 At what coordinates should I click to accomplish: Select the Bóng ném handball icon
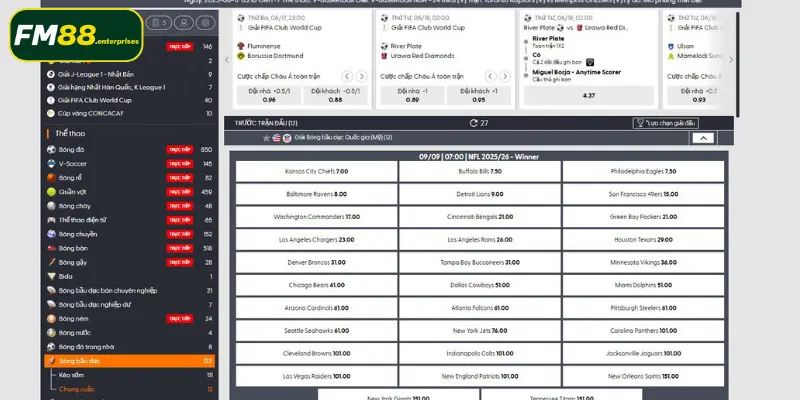[x=51, y=318]
